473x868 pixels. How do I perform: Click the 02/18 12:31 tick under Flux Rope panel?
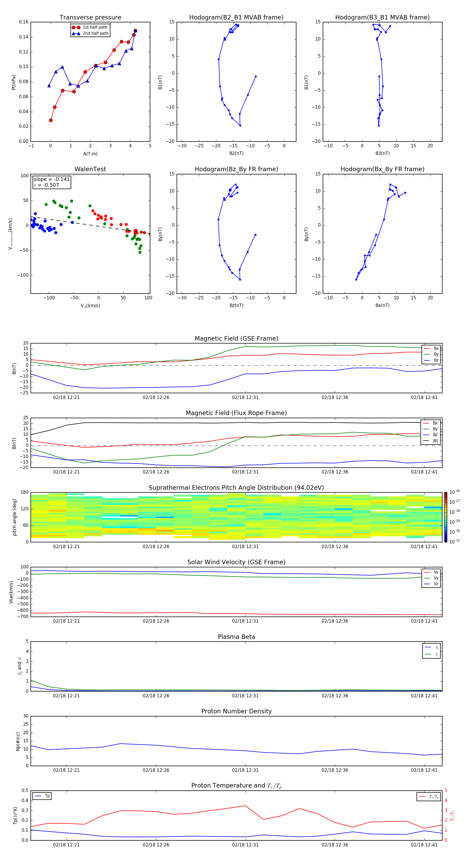(x=245, y=472)
